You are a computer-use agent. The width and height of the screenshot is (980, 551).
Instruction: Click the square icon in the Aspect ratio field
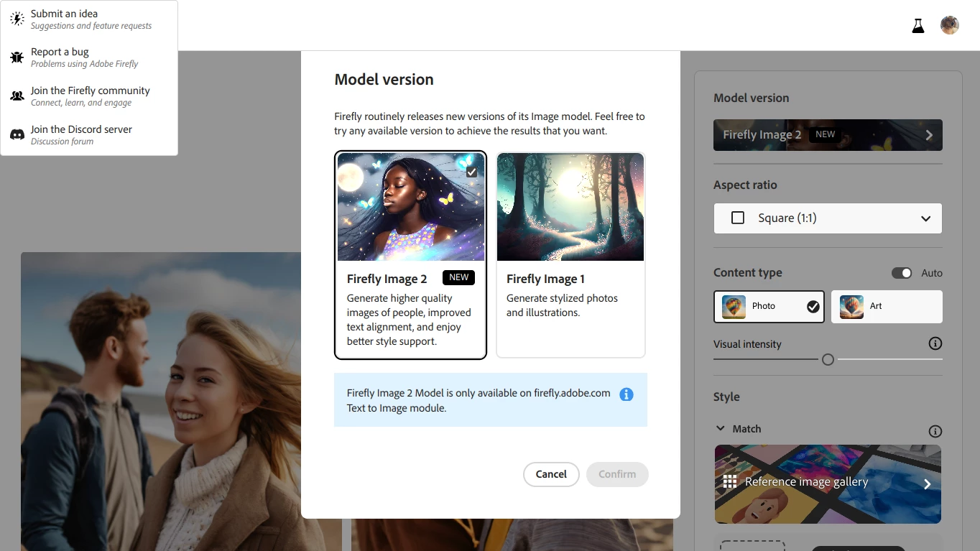(x=738, y=218)
